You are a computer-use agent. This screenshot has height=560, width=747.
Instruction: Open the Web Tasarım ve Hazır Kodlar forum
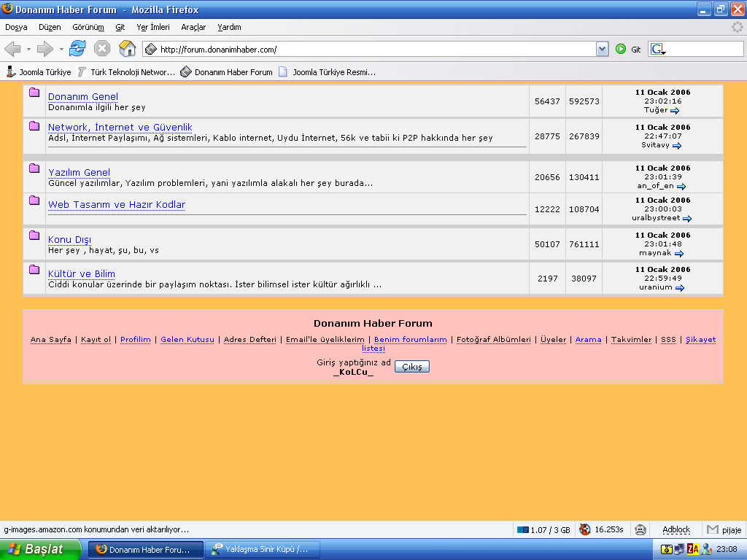(117, 204)
